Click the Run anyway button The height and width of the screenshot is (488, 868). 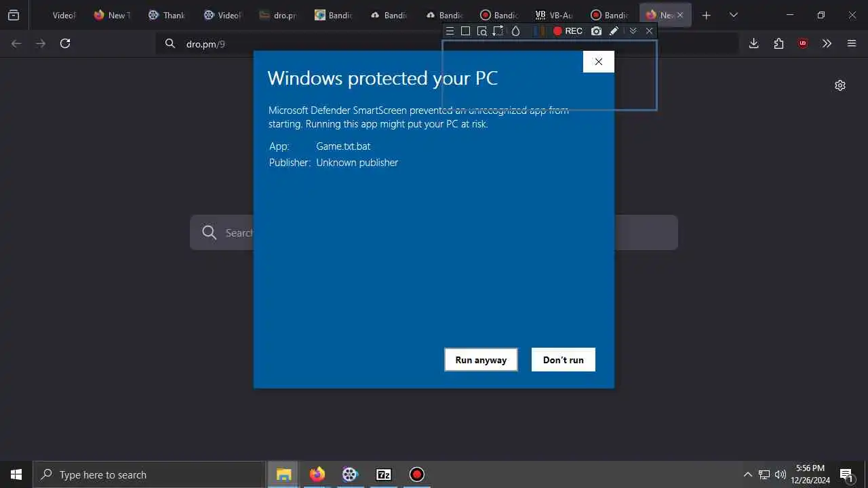point(481,360)
